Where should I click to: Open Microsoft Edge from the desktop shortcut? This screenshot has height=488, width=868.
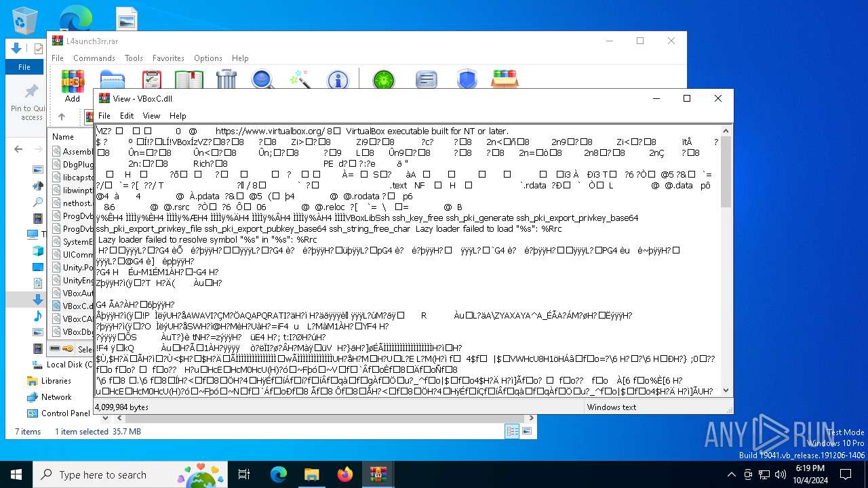click(x=75, y=18)
